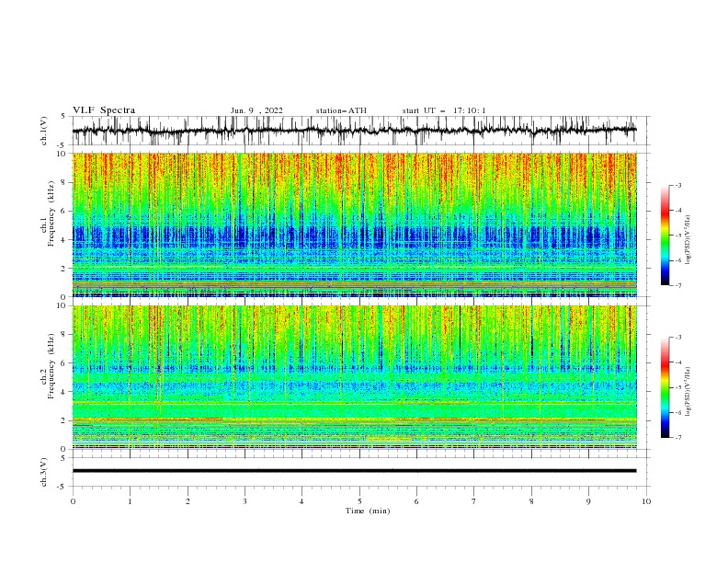Select the "Time (min)" x-axis label
728x563 pixels.
point(368,511)
